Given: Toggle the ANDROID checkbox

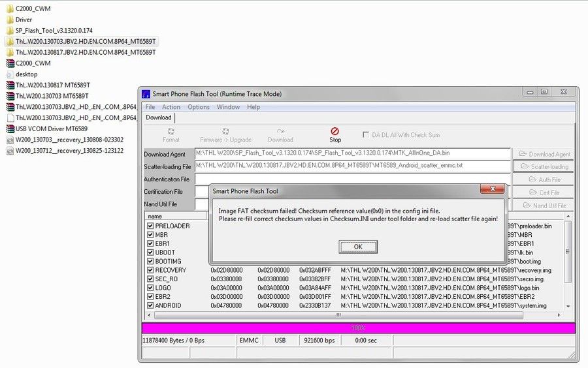Looking at the screenshot, I should click(x=150, y=305).
